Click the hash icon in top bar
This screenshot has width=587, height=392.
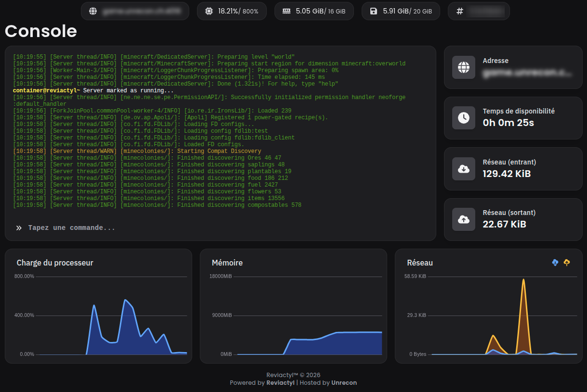pos(460,11)
